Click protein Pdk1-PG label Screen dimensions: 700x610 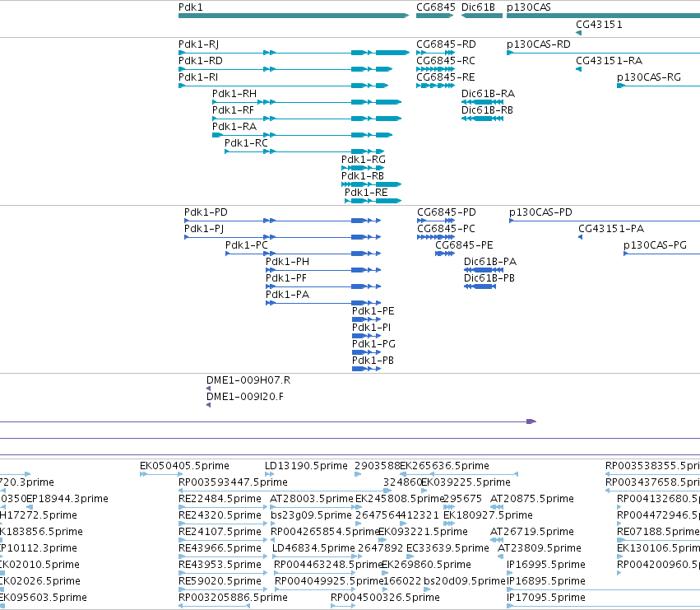click(x=373, y=344)
